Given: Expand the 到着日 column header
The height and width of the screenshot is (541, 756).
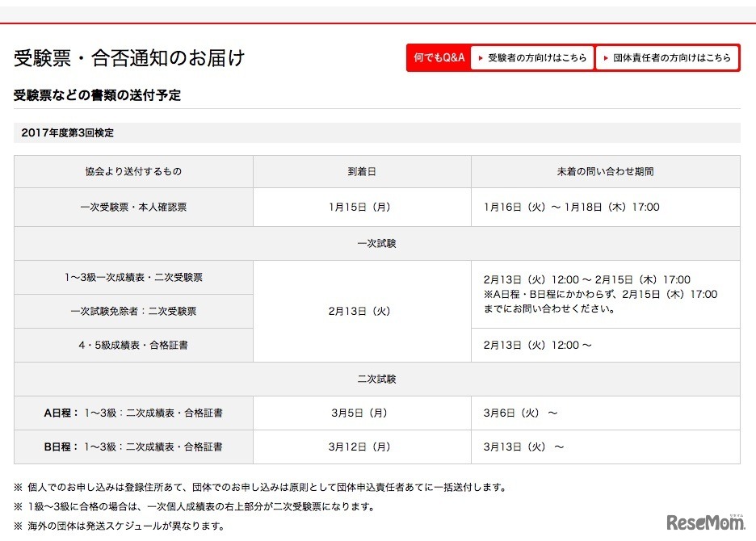Looking at the screenshot, I should pyautogui.click(x=360, y=171).
